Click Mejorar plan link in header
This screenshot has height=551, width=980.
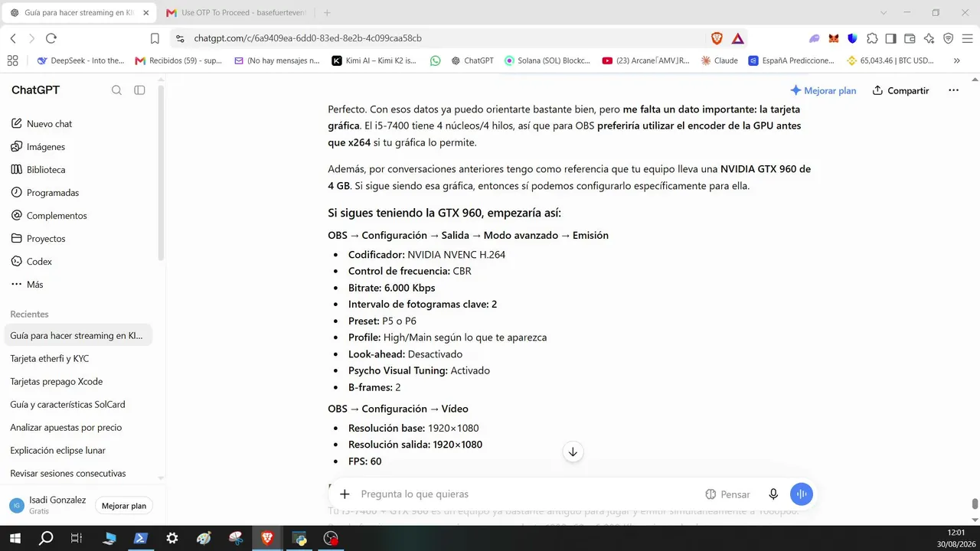(x=823, y=90)
